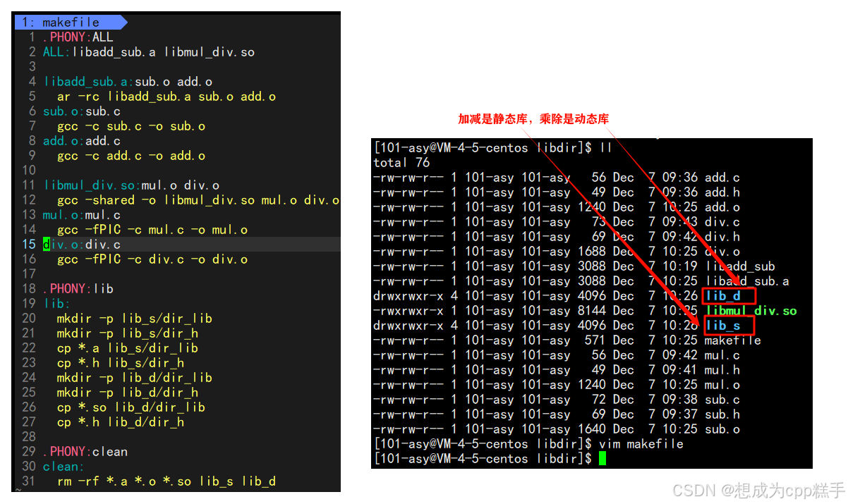Click the 'gcc -shared -o libmul_div.so' command line
The width and height of the screenshot is (848, 504).
(x=198, y=200)
